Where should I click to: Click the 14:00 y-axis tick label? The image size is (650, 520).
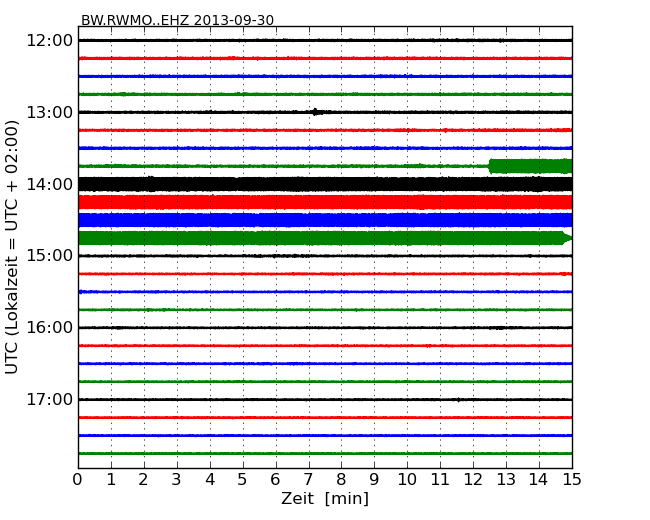[x=50, y=184]
